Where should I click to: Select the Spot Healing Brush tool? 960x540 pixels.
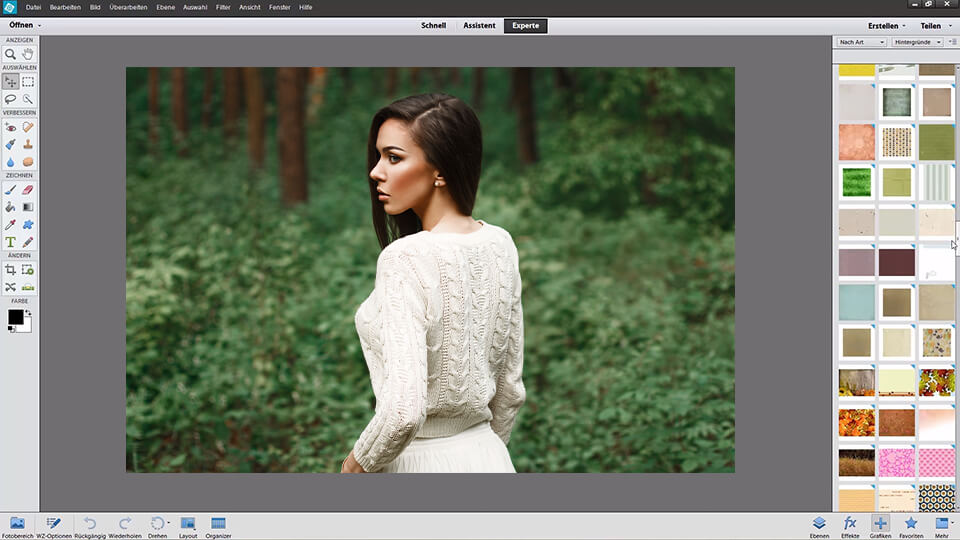[28, 127]
